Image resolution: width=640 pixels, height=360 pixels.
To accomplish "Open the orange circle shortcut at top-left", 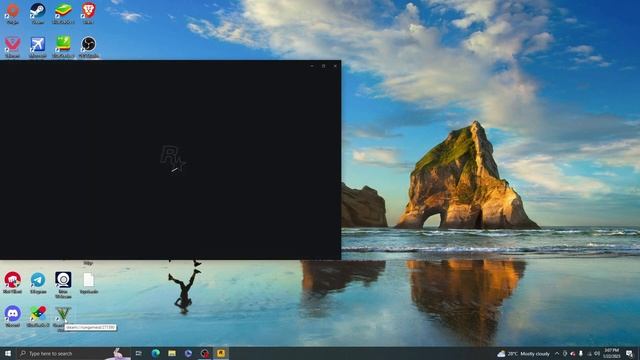I will tap(12, 13).
